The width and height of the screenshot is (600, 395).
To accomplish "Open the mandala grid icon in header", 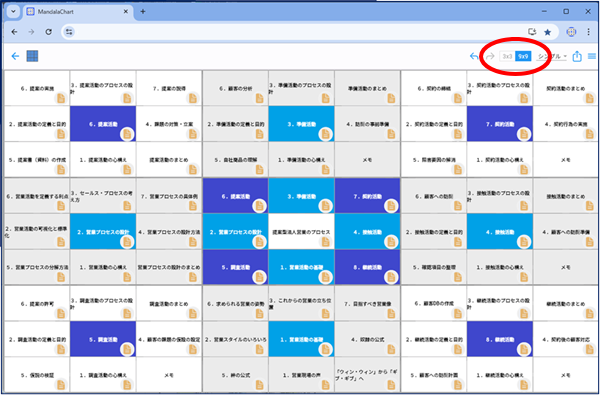I will (x=32, y=56).
